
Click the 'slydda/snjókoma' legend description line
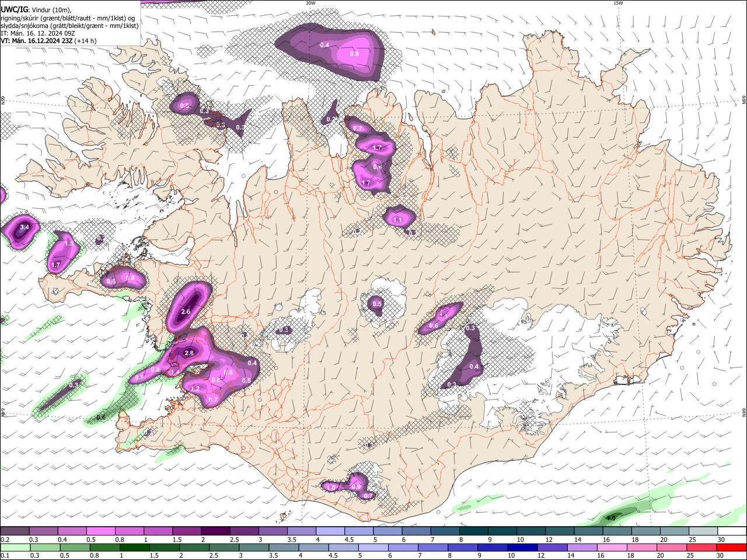tap(69, 26)
